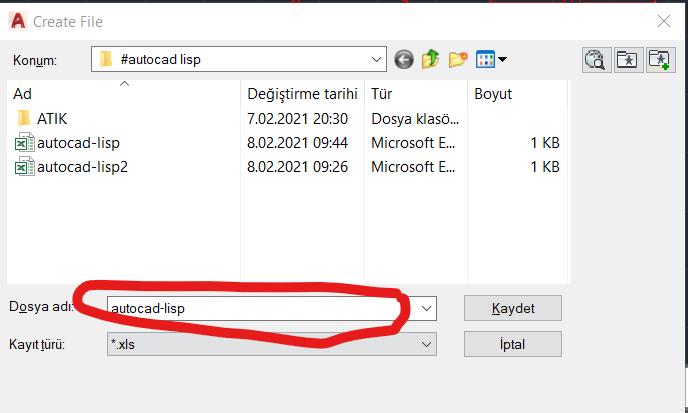Screen dimensions: 688x413
Task: Click the date 7.02.2021 20:30
Action: pyautogui.click(x=297, y=119)
